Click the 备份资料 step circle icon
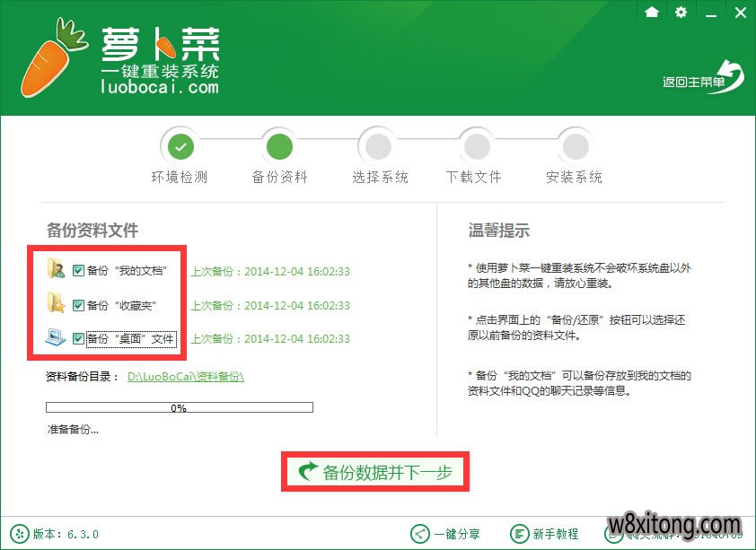The image size is (756, 550). click(x=278, y=144)
